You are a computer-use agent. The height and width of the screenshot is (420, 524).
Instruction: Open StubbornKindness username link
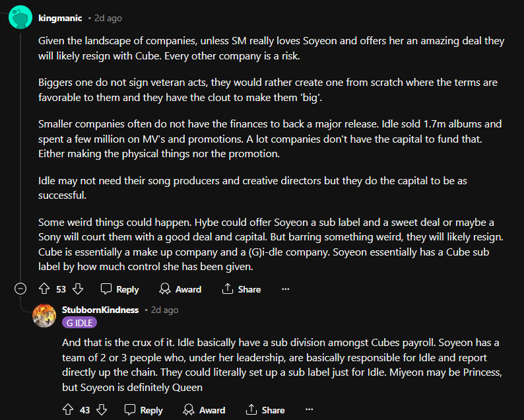click(100, 310)
